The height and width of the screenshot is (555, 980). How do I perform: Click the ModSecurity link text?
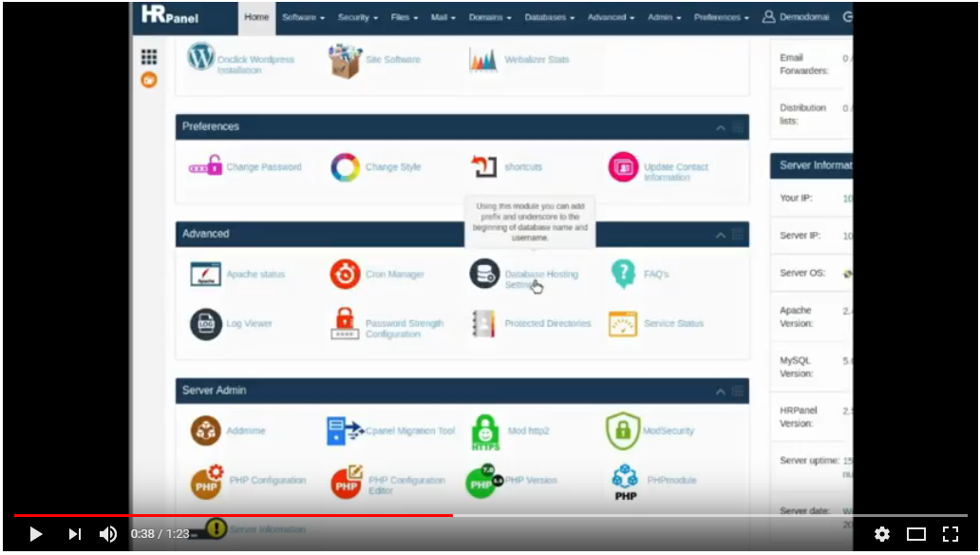coord(669,431)
